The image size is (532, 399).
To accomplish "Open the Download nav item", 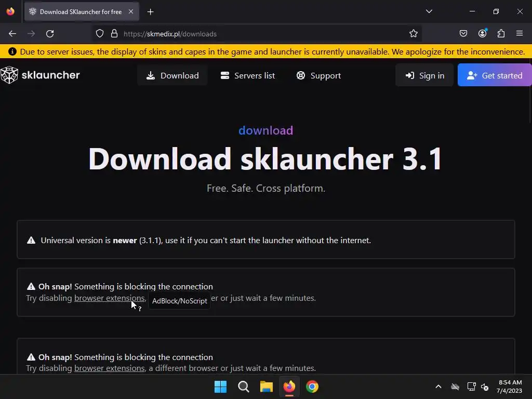I will click(172, 75).
